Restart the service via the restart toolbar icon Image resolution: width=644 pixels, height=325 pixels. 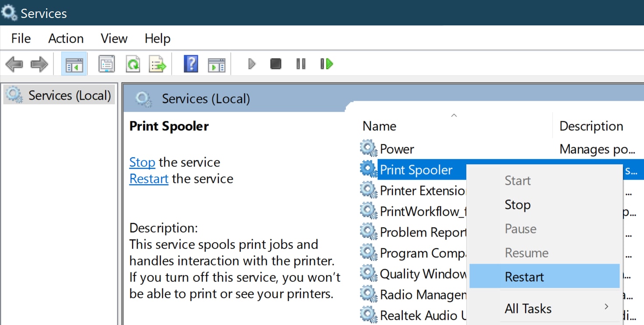326,64
